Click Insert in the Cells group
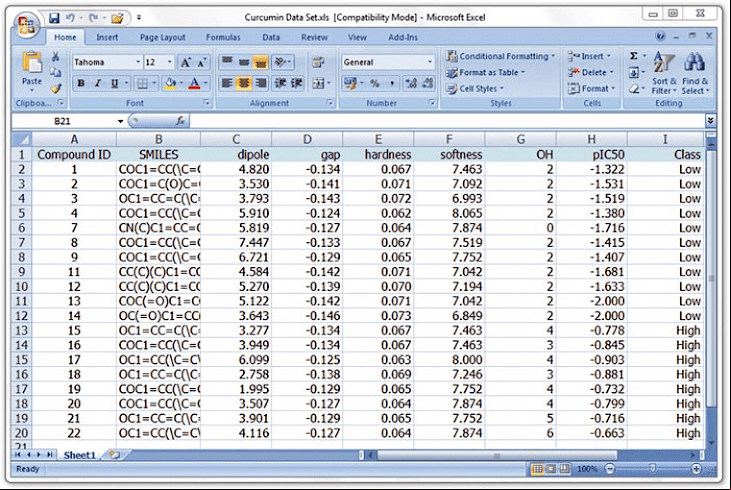731x490 pixels. click(590, 56)
